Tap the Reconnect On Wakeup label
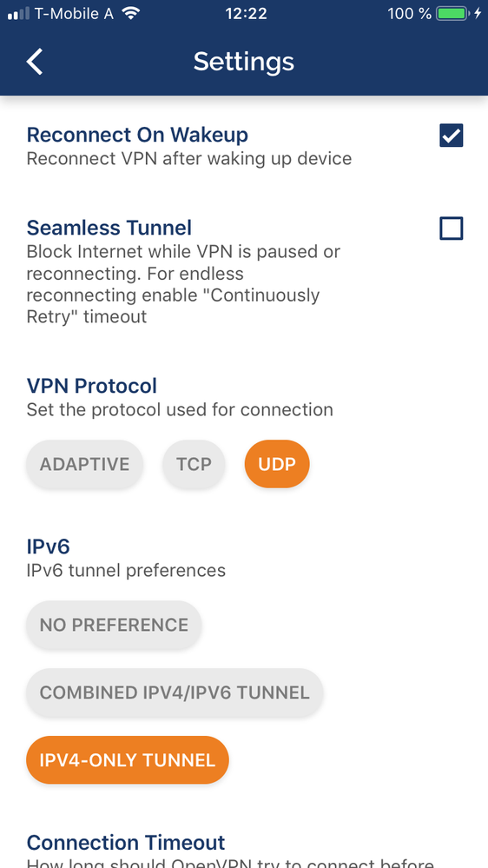Image resolution: width=488 pixels, height=868 pixels. [137, 135]
